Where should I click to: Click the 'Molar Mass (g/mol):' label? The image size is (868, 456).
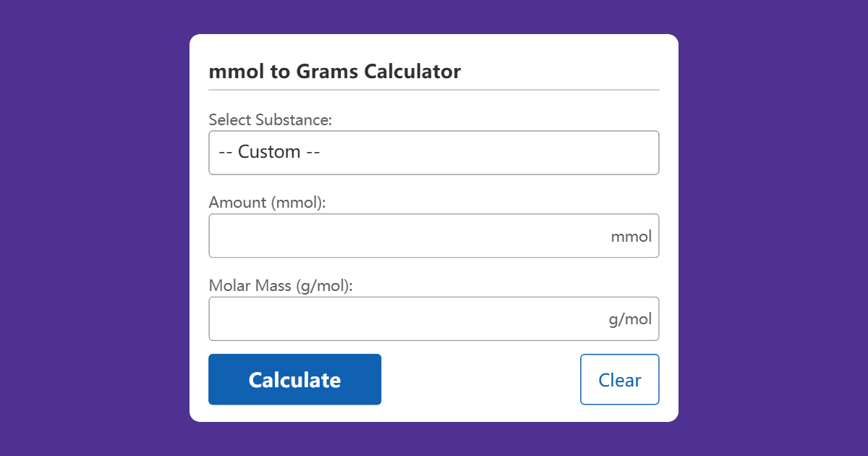point(280,286)
